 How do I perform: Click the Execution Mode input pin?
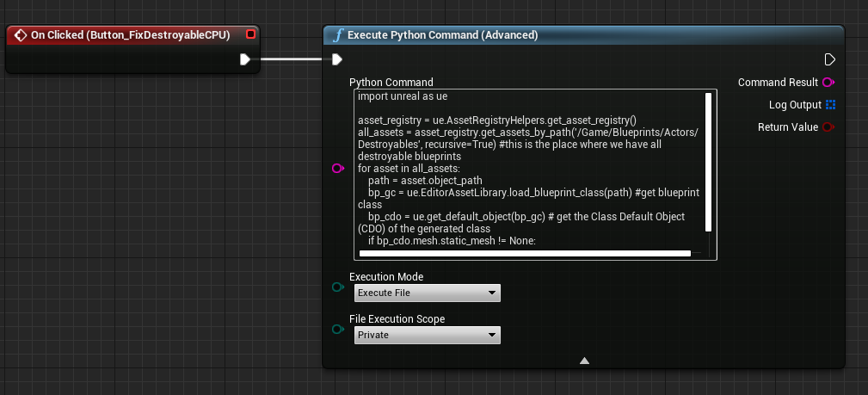pyautogui.click(x=337, y=287)
